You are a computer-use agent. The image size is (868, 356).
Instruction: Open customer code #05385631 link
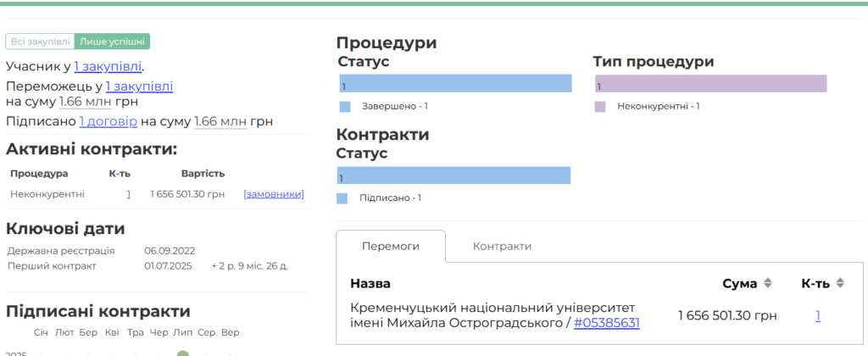click(606, 323)
